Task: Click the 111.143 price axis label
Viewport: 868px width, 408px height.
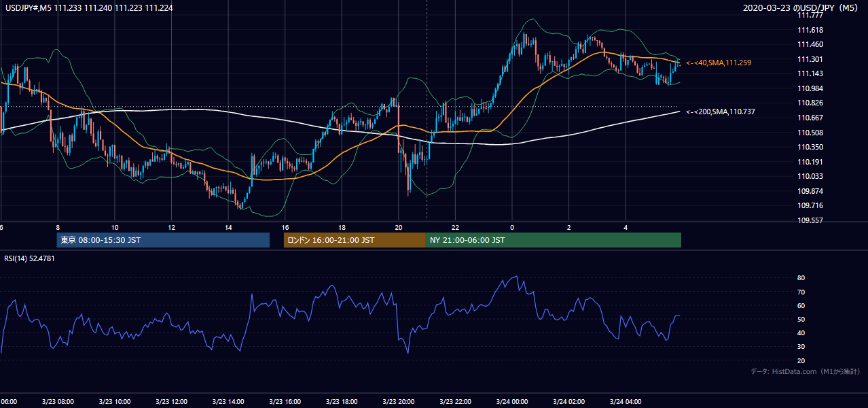Action: tap(810, 74)
